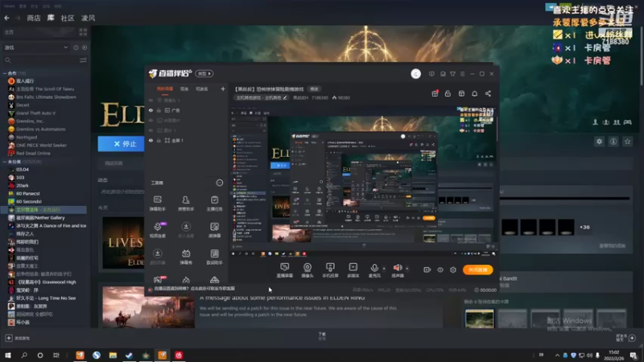Toggle visibility of the 广告 source
The image size is (644, 362).
point(151,110)
